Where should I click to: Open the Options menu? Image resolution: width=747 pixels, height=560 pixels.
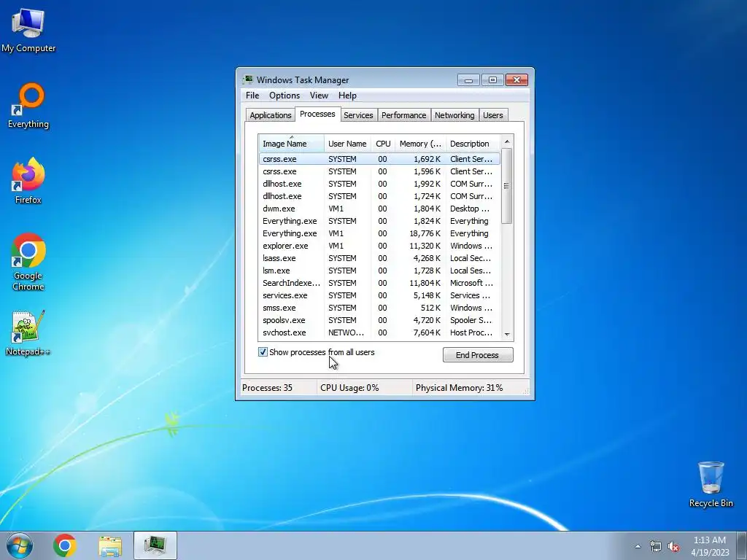[x=285, y=96]
